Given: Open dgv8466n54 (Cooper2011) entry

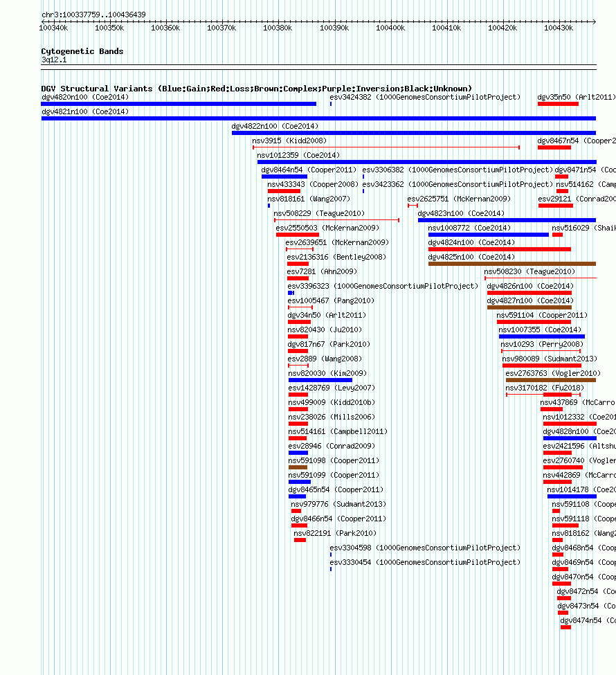Looking at the screenshot, I should [338, 519].
